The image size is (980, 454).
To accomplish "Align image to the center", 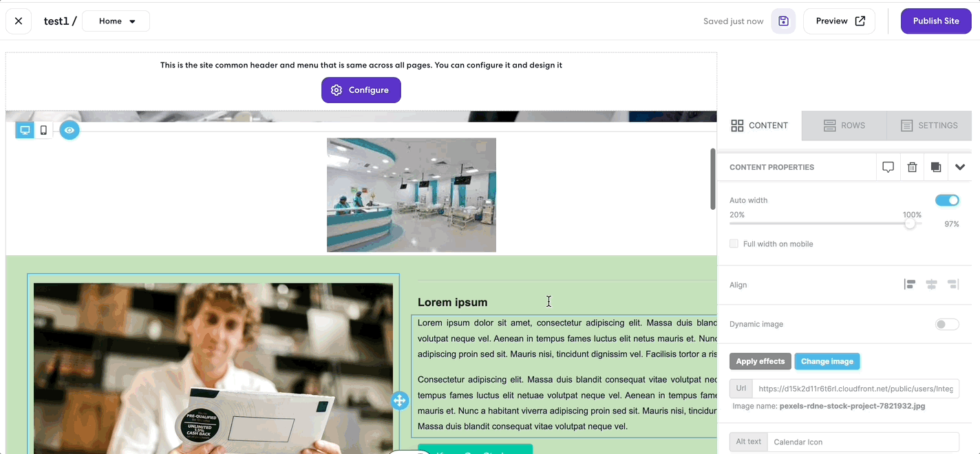I will pyautogui.click(x=931, y=285).
